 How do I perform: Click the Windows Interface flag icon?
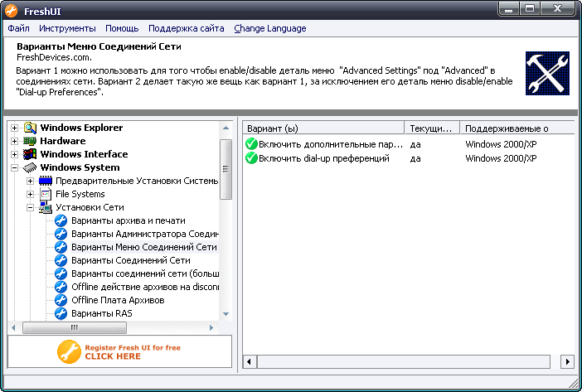30,154
